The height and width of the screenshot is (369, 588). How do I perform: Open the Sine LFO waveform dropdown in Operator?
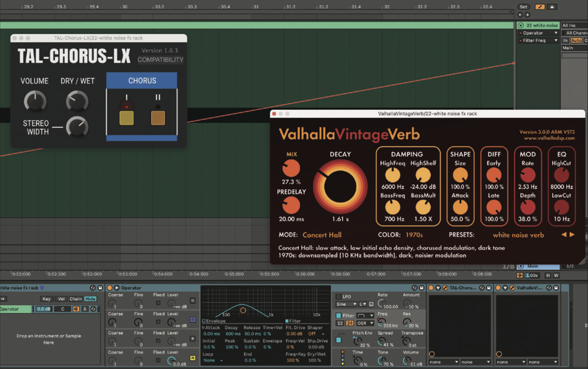pos(345,304)
